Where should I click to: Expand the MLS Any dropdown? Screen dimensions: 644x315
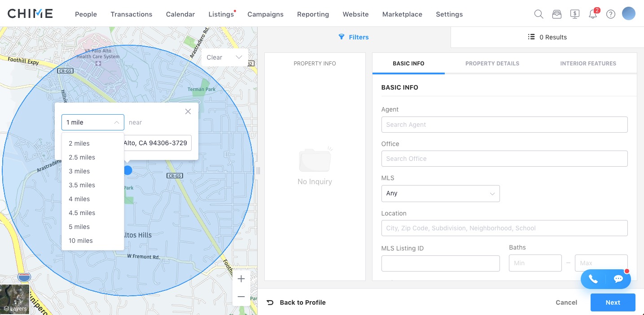click(x=440, y=194)
